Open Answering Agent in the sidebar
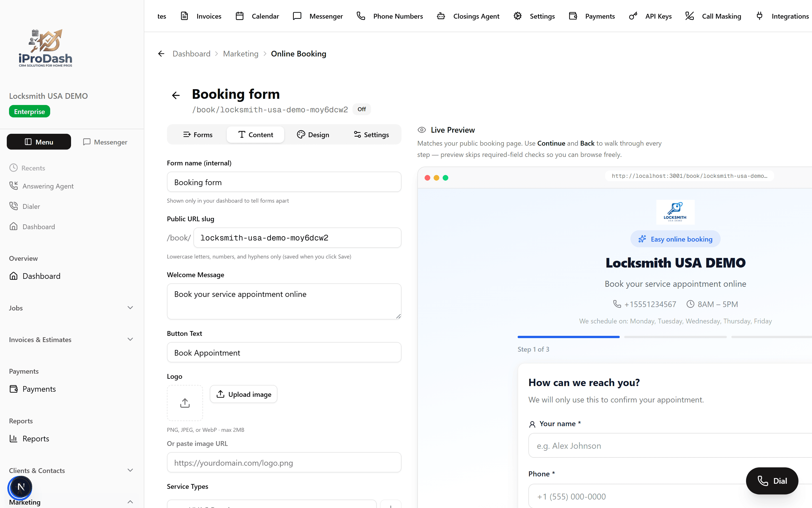 (41, 186)
